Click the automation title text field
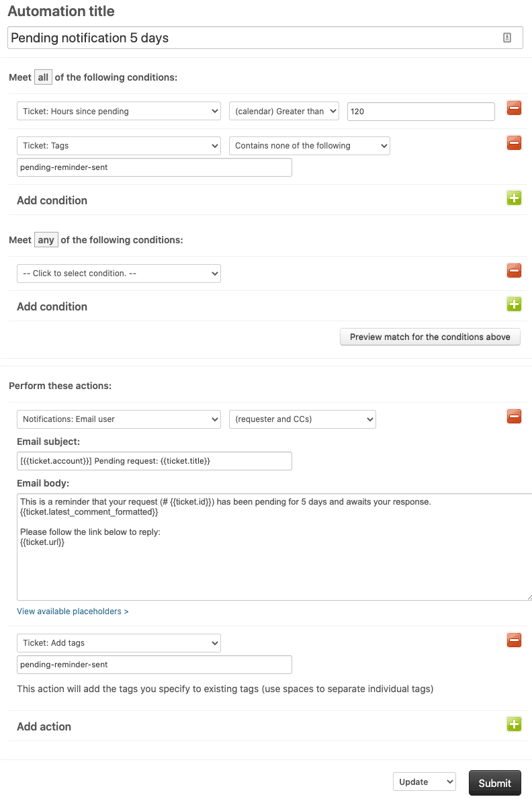The height and width of the screenshot is (799, 532). pyautogui.click(x=265, y=37)
